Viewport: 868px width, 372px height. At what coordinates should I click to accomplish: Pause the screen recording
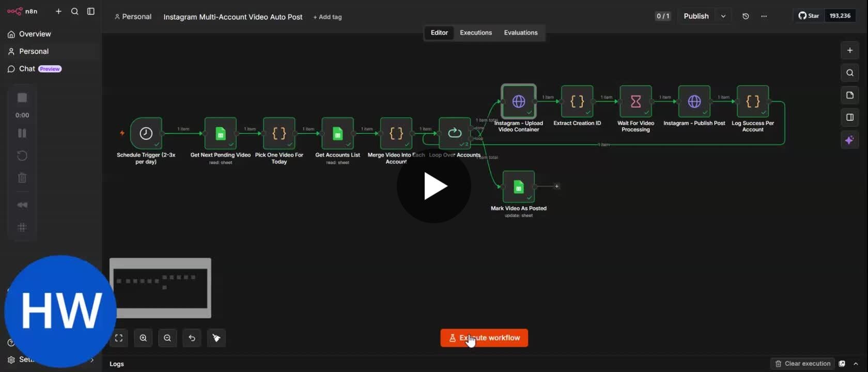click(22, 133)
